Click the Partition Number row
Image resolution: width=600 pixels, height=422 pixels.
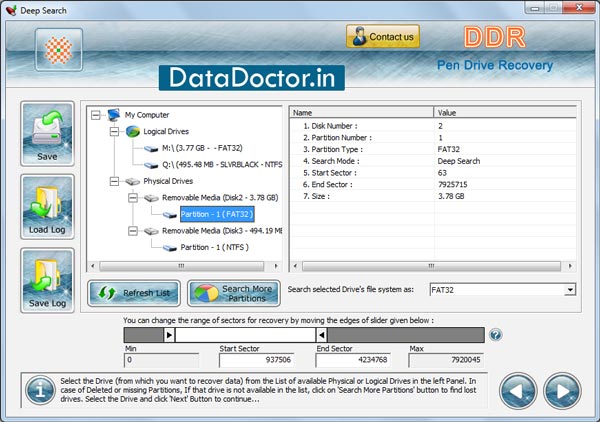tap(433, 138)
